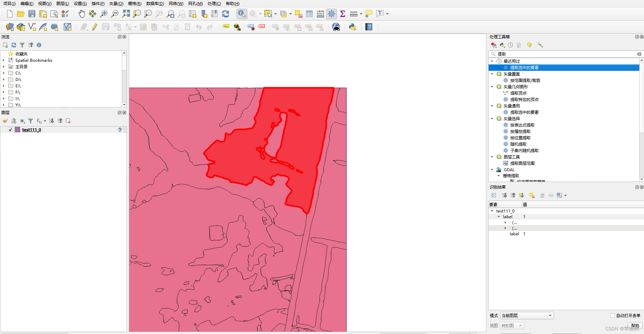Image resolution: width=644 pixels, height=334 pixels.
Task: Open the Field Calculator icon
Action: pos(320,14)
